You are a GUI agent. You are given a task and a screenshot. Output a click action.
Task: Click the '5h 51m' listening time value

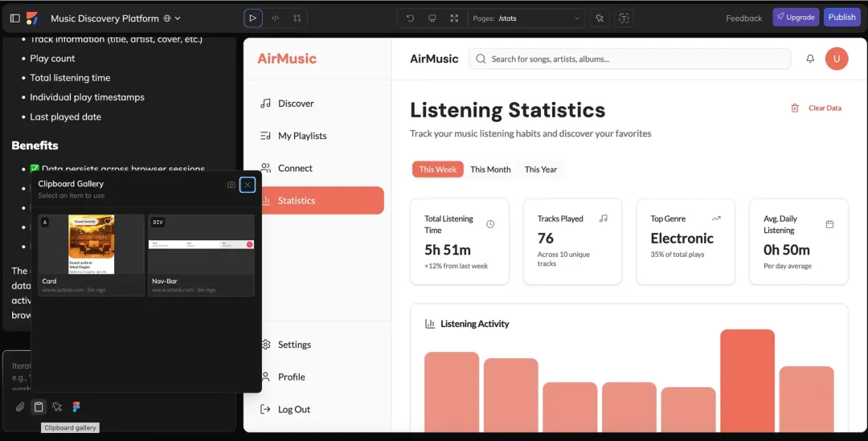448,250
